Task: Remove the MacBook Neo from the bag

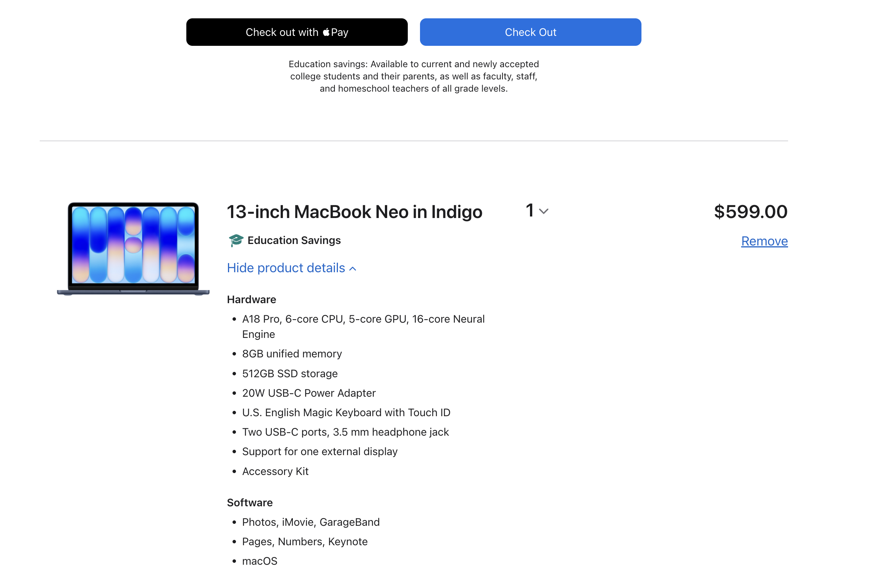Action: pos(764,241)
